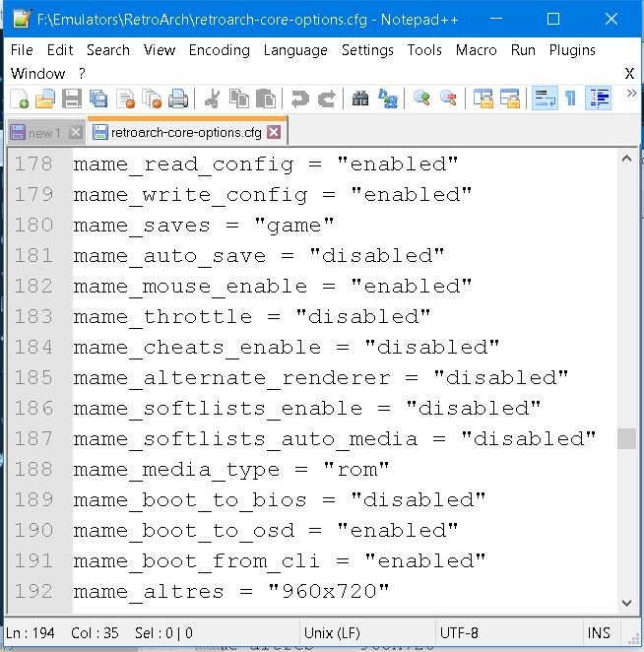Viewport: 644px width, 652px height.
Task: Open the Encoding menu
Action: (x=220, y=50)
